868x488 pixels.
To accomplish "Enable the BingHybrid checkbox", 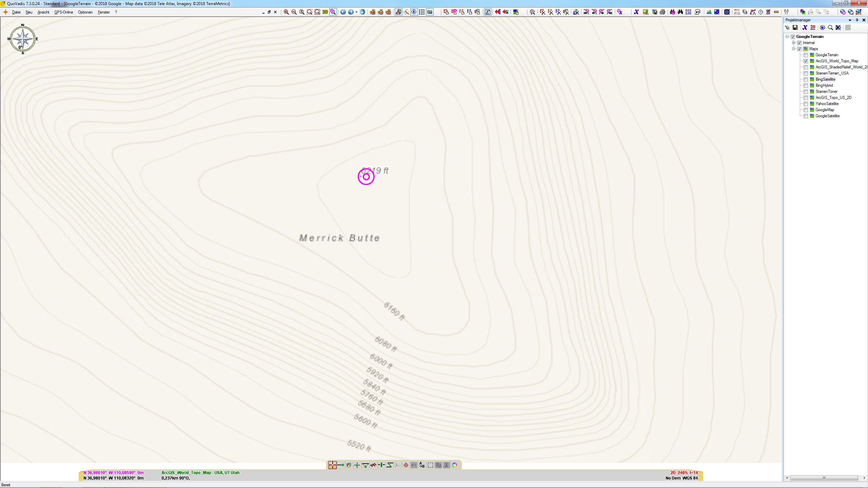I will point(806,85).
